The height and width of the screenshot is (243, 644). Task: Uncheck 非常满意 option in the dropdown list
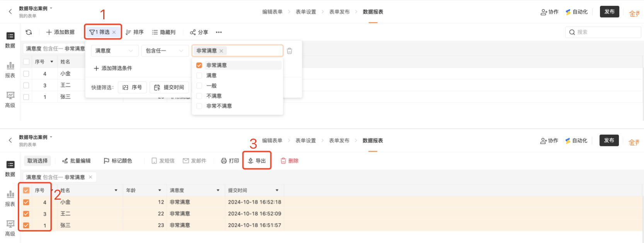(x=199, y=65)
